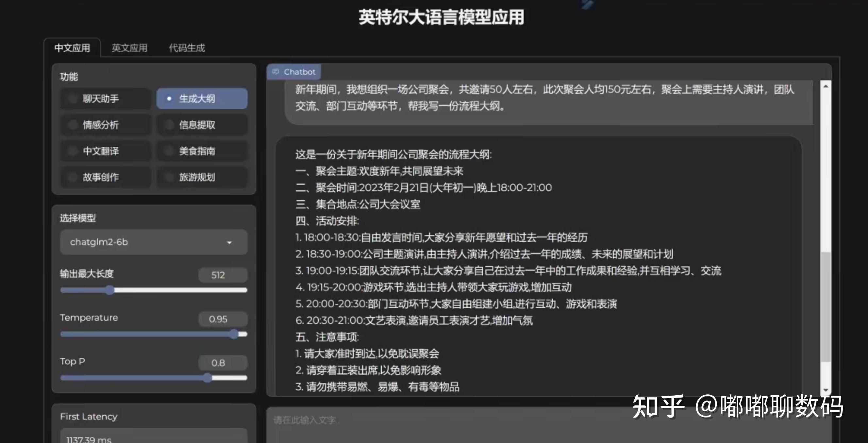Select the 生成大纲 radio option
The image size is (868, 443).
(202, 98)
